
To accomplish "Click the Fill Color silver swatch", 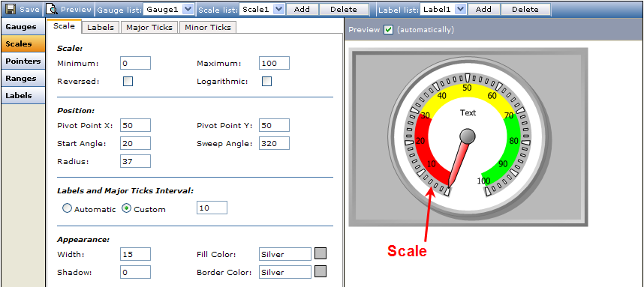I will click(x=320, y=253).
